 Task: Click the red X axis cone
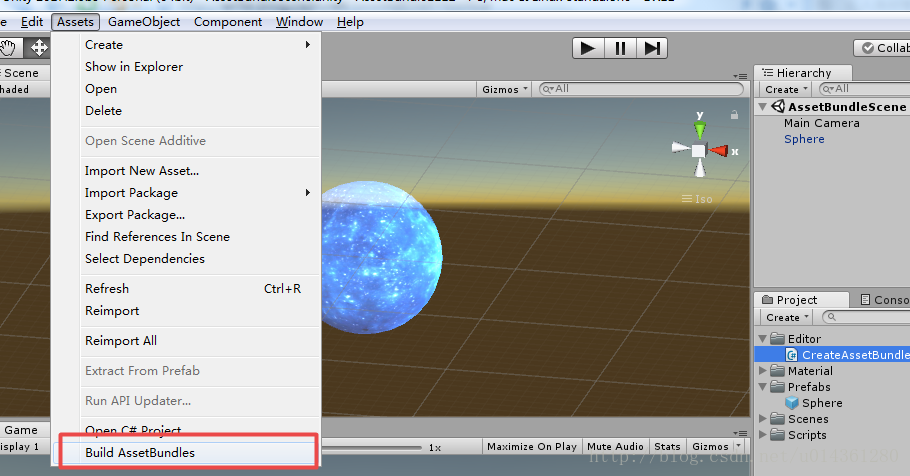(x=720, y=151)
